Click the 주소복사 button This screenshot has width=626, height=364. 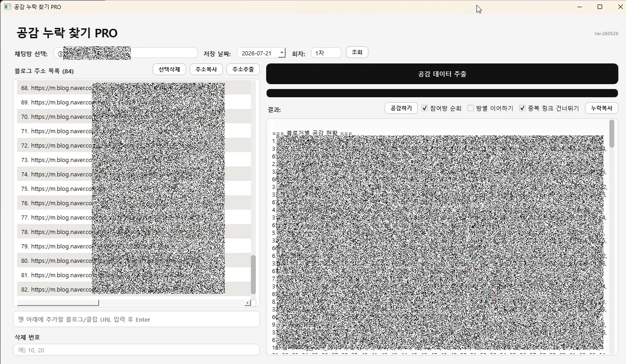206,69
